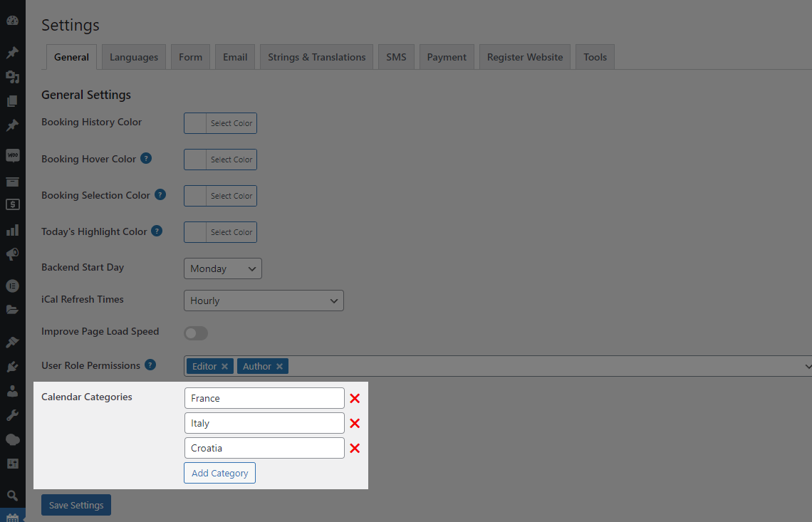Viewport: 812px width, 522px height.
Task: Open the Users sidebar icon
Action: (x=12, y=390)
